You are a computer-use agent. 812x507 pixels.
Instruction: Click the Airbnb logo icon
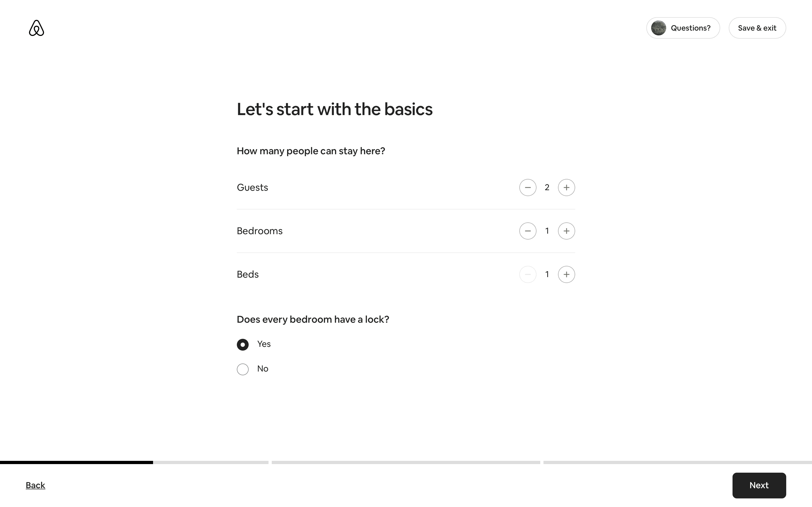36,28
